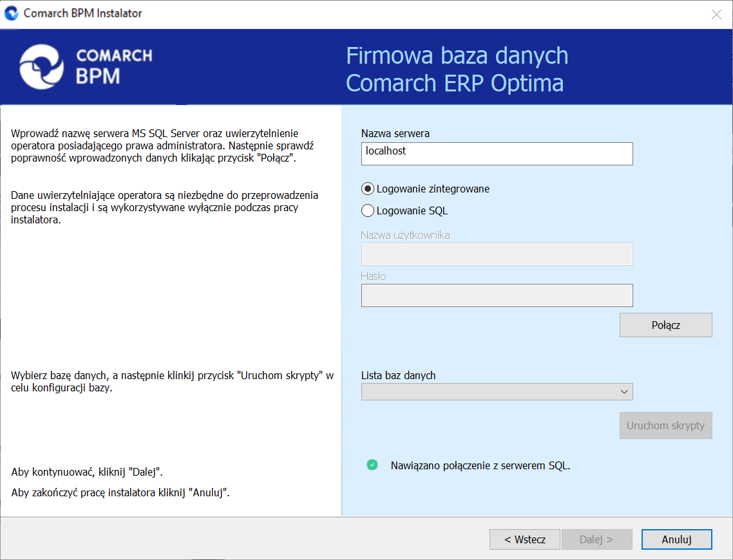Click the Lista baz danych label

tap(398, 375)
